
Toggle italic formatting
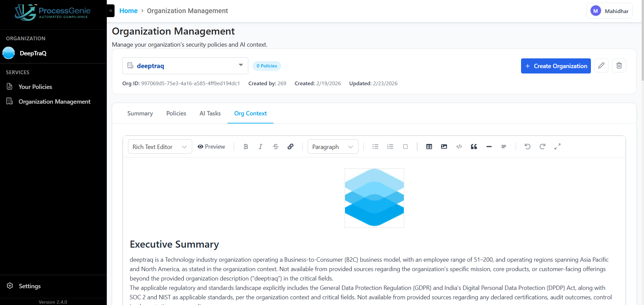260,147
